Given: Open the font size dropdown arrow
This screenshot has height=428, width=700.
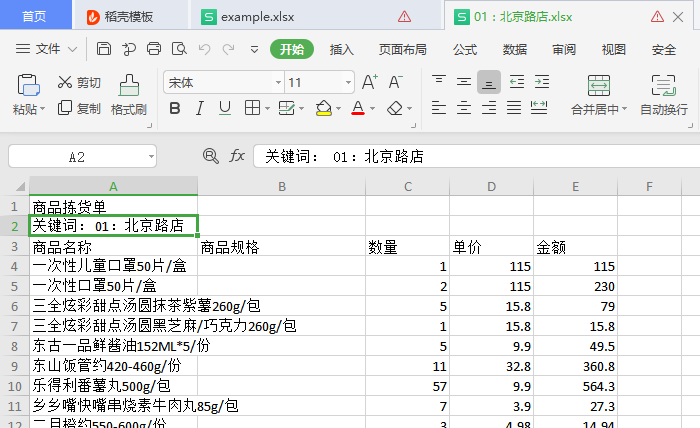Looking at the screenshot, I should click(x=348, y=83).
